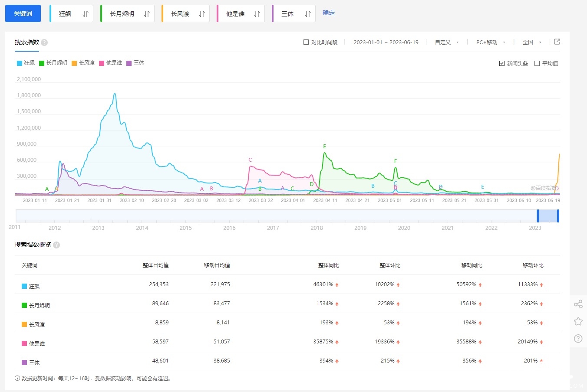
Task: Click the help question icon in sidebar
Action: 578,339
